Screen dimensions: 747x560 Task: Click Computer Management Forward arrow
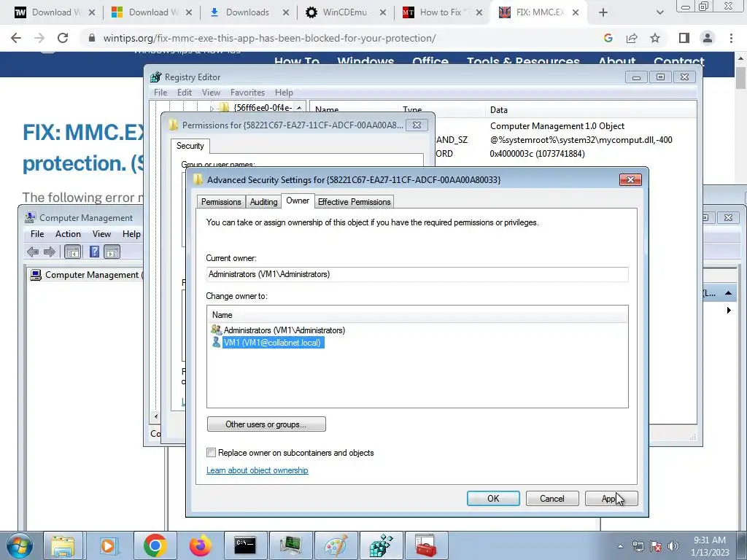[x=50, y=252]
